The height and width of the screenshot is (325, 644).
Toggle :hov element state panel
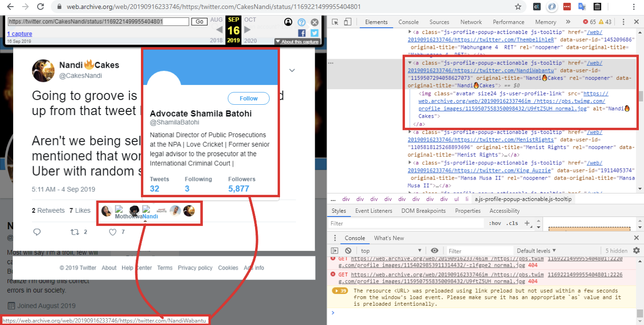tap(494, 223)
